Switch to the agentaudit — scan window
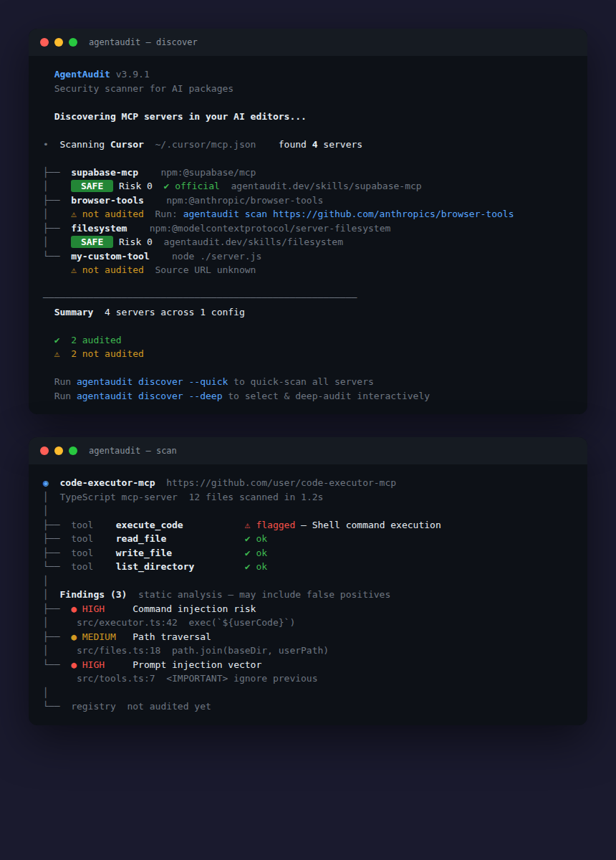Image resolution: width=616 pixels, height=860 pixels. point(129,451)
